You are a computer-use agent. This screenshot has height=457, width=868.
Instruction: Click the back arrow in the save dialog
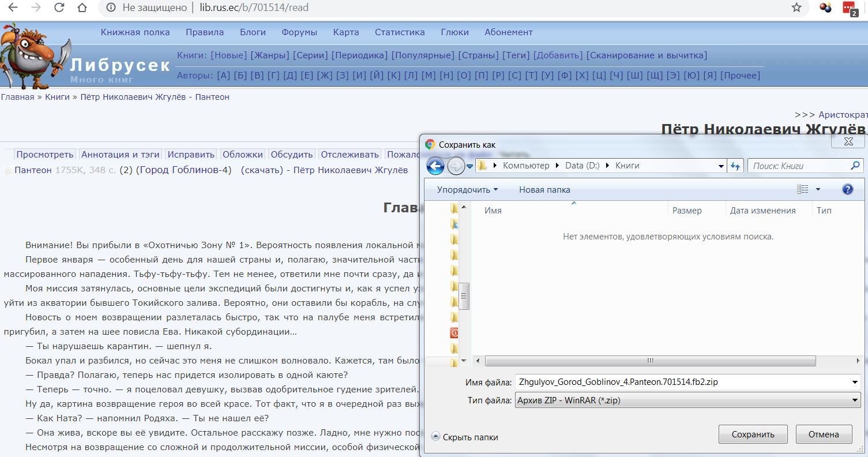click(435, 166)
